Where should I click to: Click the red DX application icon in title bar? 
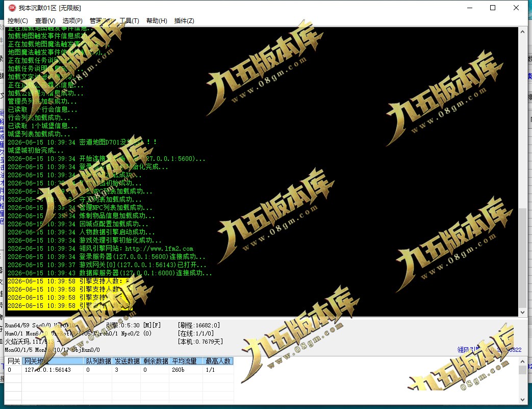pos(12,8)
